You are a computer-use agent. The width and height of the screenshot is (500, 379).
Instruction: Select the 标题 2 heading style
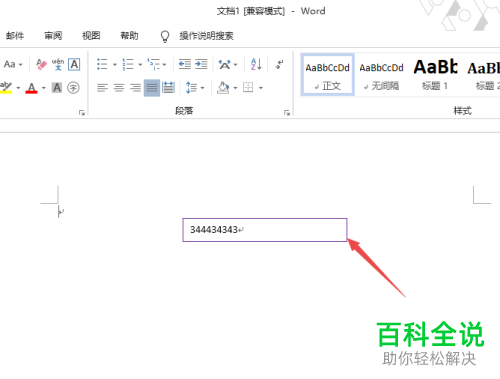coord(483,75)
